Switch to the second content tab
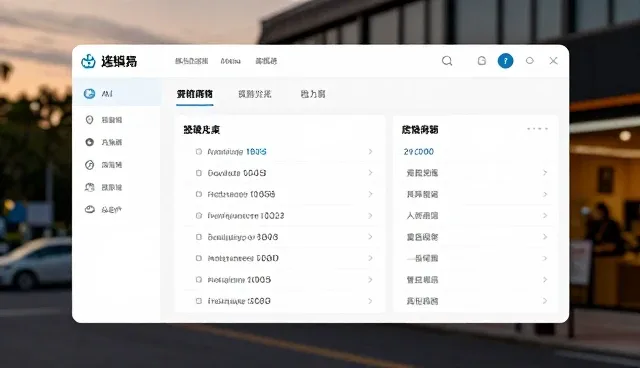 255,94
